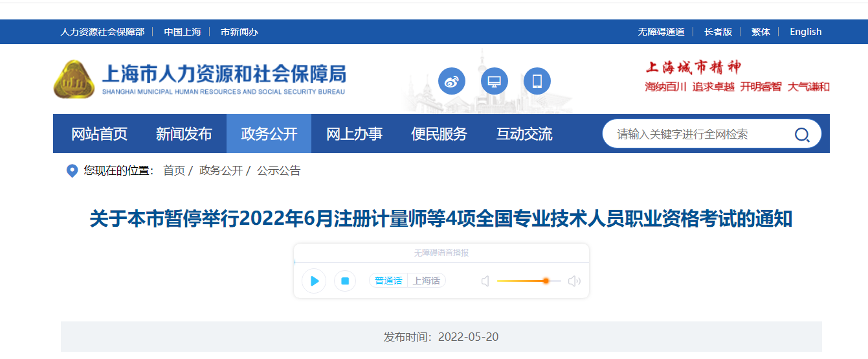Switch site to English version

click(805, 32)
